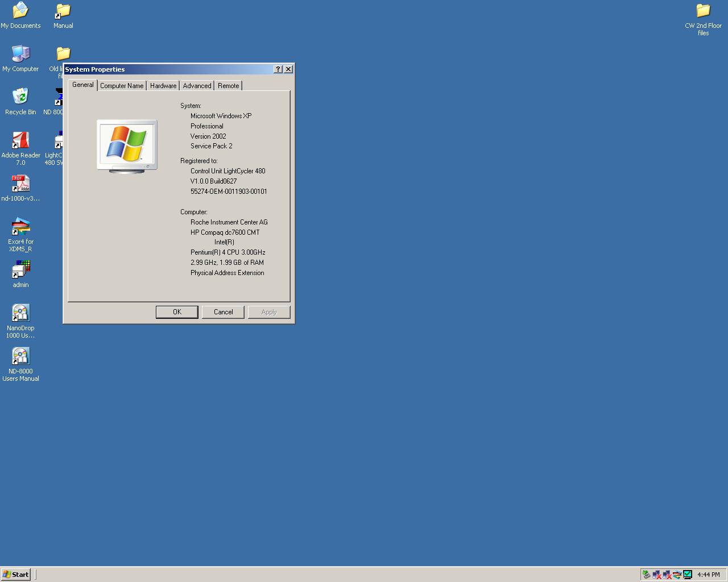
Task: Click the monitor with checkmark tray icon
Action: point(688,575)
